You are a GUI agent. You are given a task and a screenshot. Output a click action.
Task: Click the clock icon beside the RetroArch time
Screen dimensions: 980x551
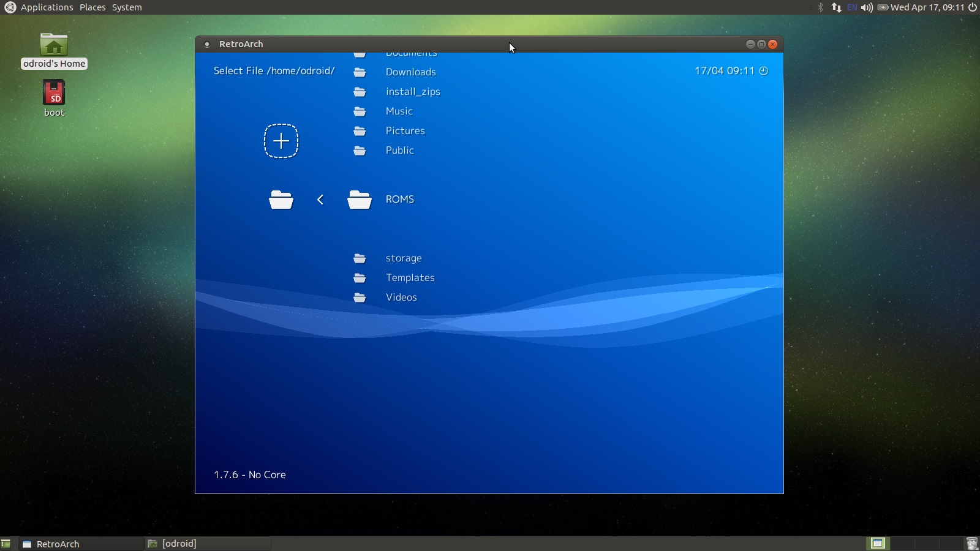pos(764,71)
